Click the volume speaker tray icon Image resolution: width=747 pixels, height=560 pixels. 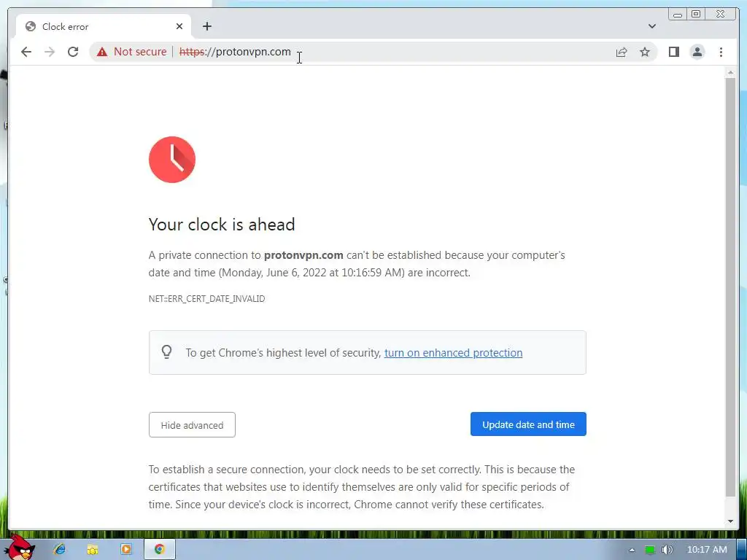667,550
